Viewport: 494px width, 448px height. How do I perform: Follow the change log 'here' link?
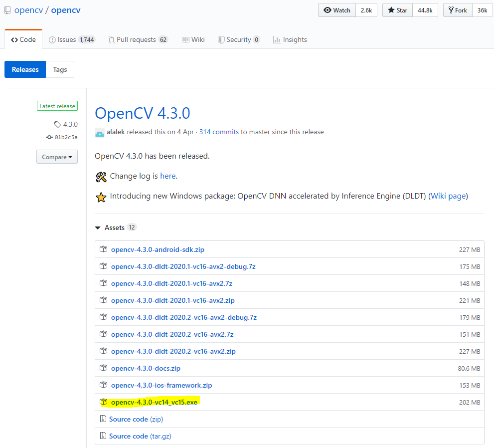pyautogui.click(x=168, y=176)
